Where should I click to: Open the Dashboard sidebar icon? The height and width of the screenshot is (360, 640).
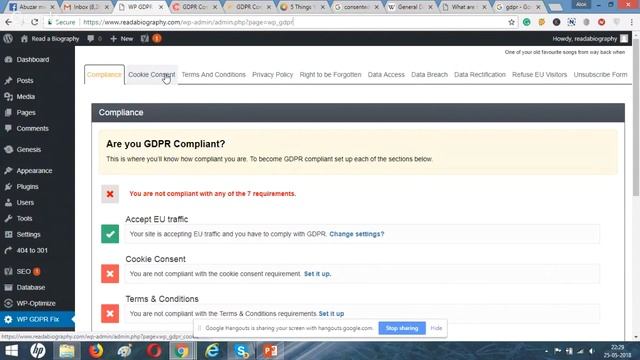pyautogui.click(x=8, y=60)
